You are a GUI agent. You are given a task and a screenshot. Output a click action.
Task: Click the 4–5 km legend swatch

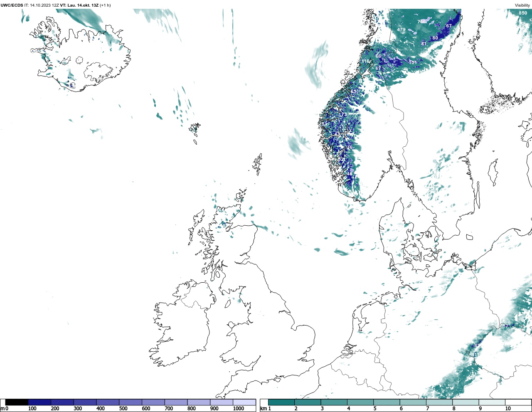pyautogui.click(x=360, y=402)
